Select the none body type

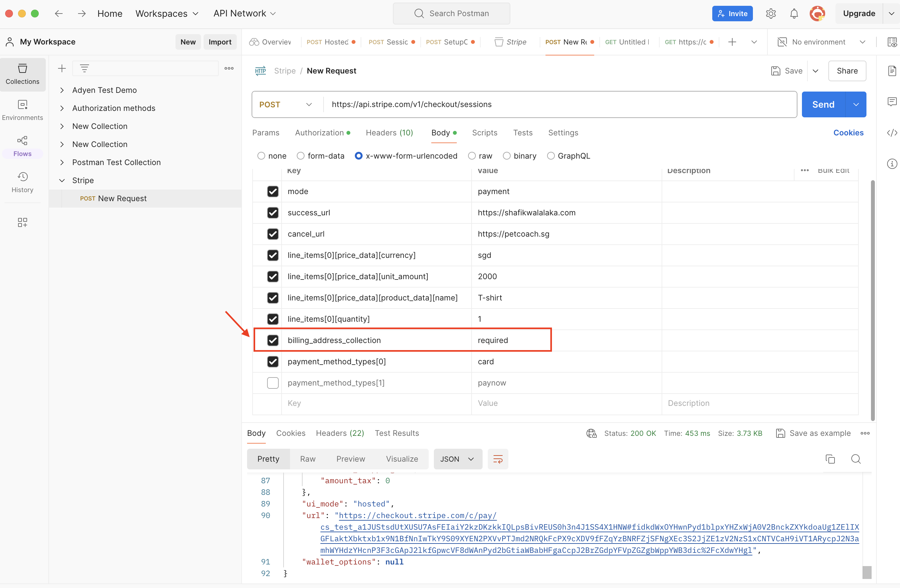tap(261, 156)
